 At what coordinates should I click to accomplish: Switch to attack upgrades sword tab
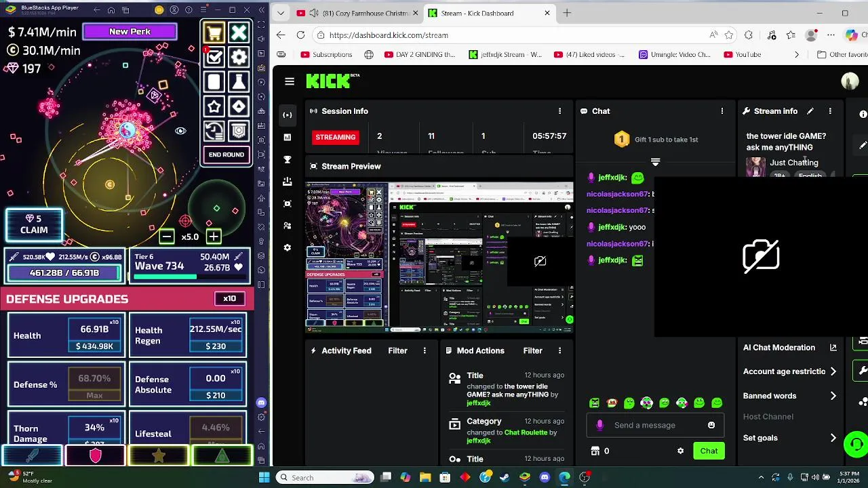tap(32, 456)
